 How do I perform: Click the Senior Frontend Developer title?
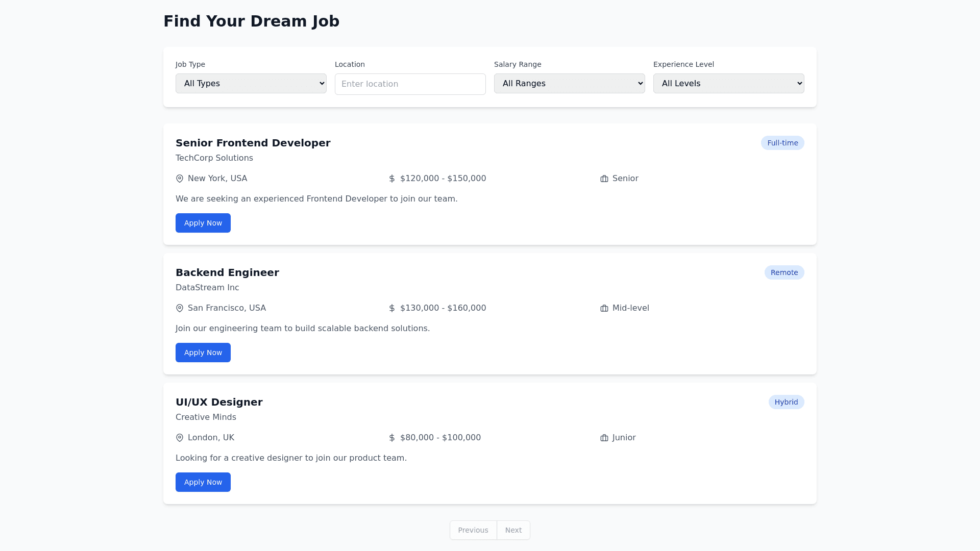point(253,143)
